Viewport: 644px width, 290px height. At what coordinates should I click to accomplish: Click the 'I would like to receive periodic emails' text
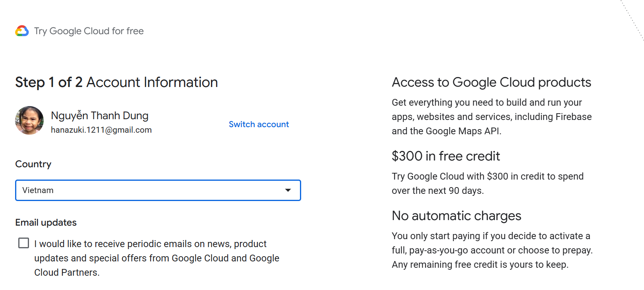(x=157, y=258)
